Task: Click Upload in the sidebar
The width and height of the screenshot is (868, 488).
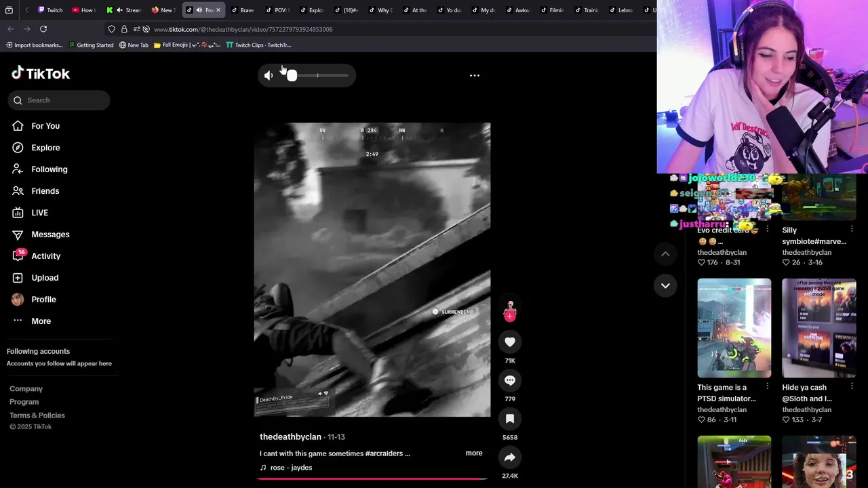Action: [45, 278]
